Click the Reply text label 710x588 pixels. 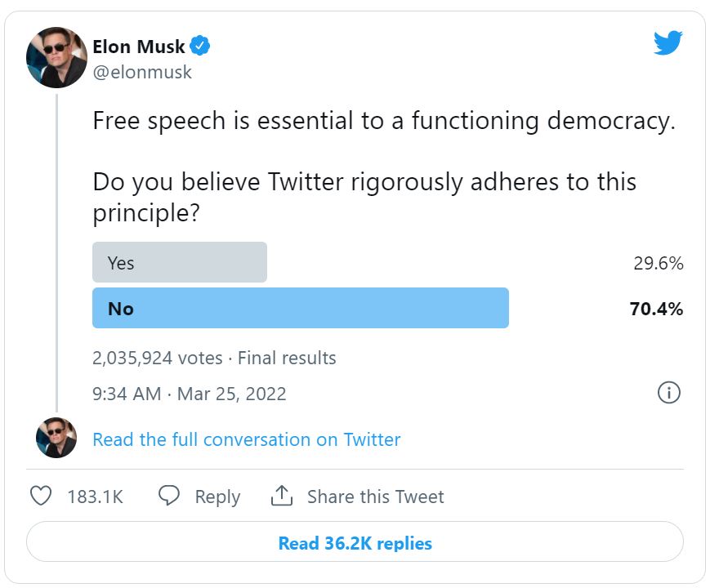click(218, 497)
